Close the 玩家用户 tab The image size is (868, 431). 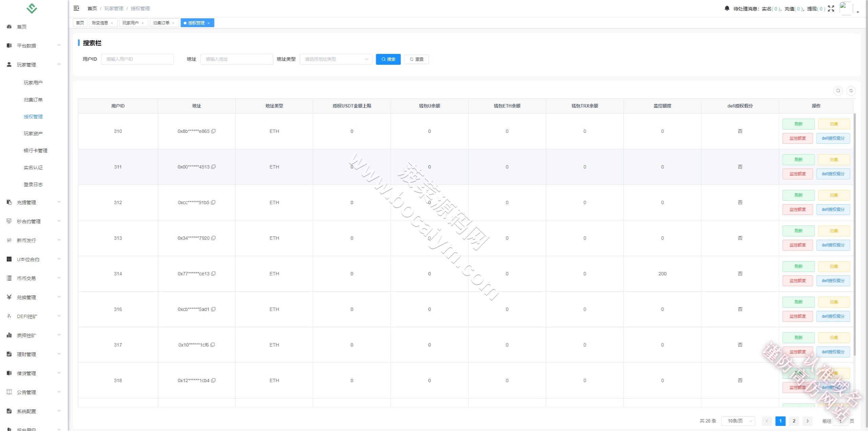(x=143, y=23)
